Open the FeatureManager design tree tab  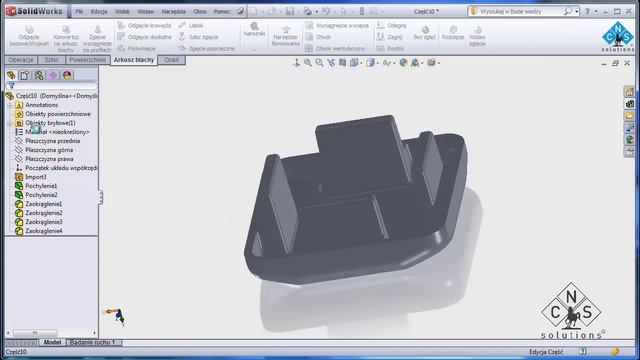(11, 75)
